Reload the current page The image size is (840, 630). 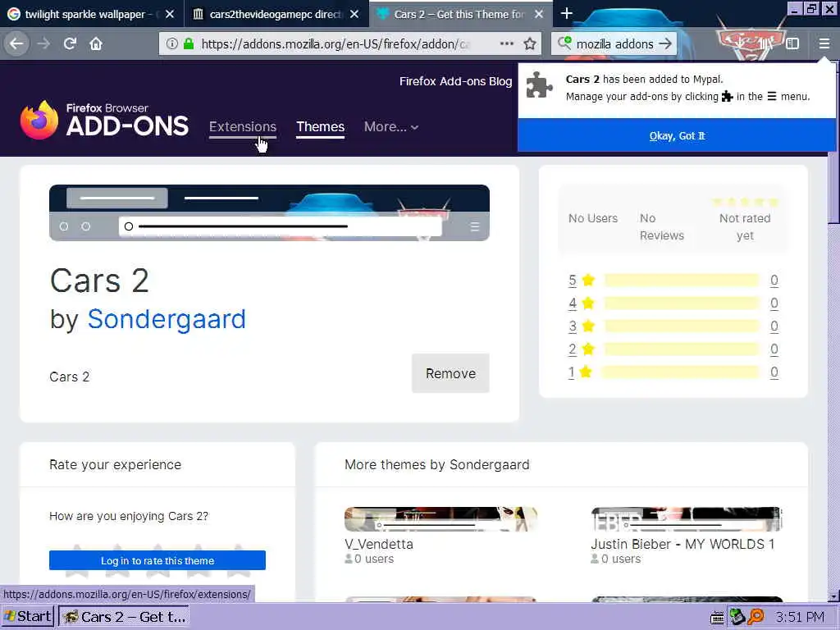click(71, 44)
